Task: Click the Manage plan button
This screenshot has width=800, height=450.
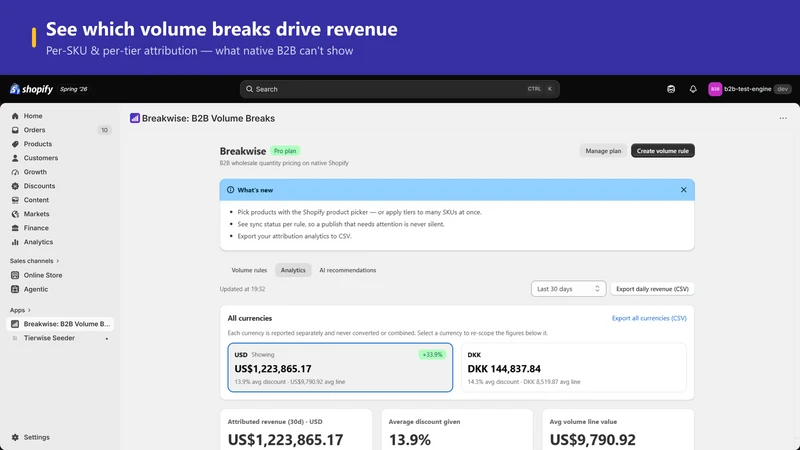Action: tap(603, 151)
